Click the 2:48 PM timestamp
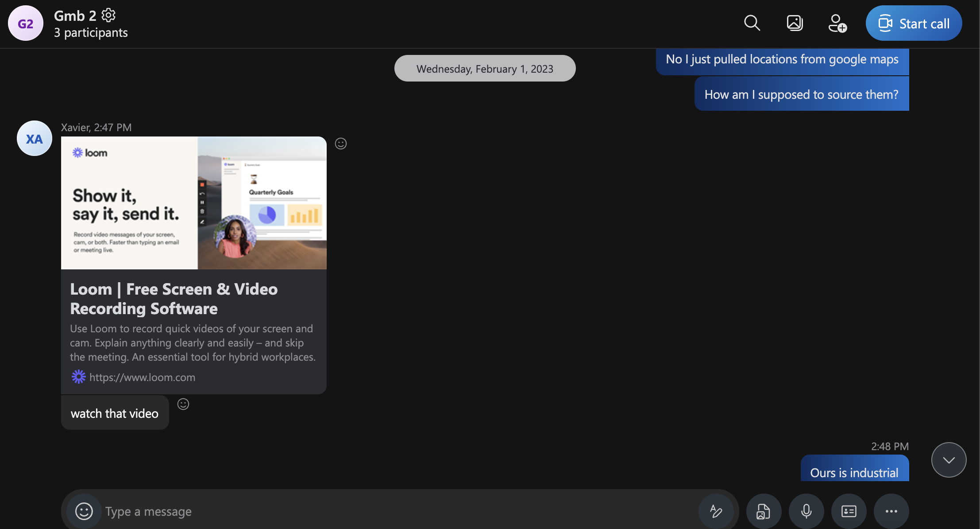The width and height of the screenshot is (980, 529). point(890,447)
